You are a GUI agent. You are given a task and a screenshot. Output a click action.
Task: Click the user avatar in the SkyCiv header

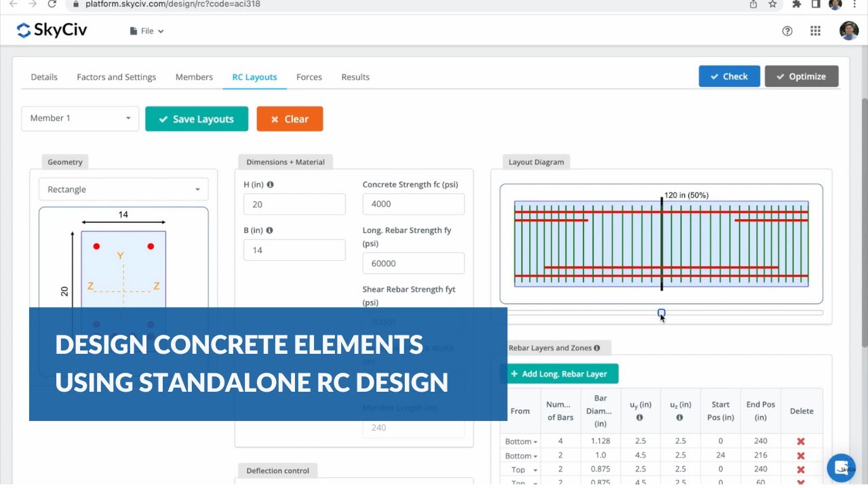848,30
